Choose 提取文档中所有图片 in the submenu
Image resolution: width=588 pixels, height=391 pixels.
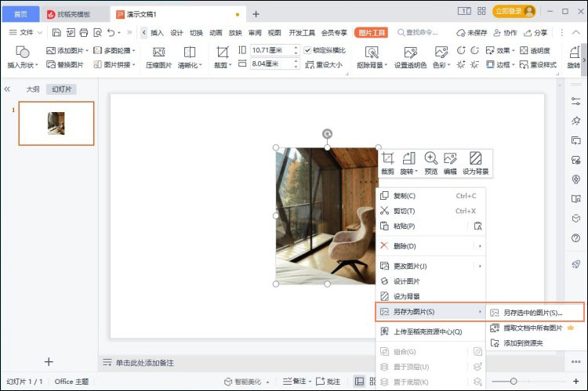(x=535, y=328)
